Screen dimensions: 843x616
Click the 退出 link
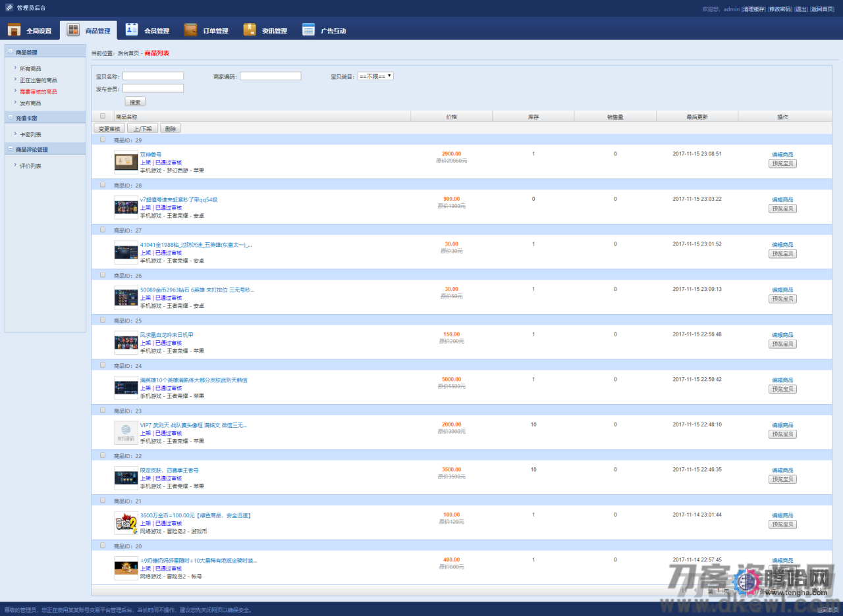pyautogui.click(x=801, y=9)
